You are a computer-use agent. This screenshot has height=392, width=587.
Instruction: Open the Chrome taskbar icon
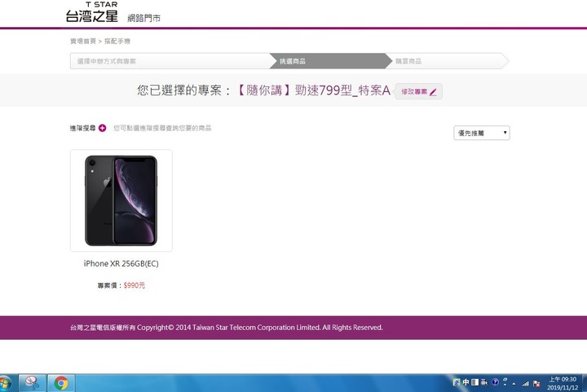pyautogui.click(x=61, y=383)
